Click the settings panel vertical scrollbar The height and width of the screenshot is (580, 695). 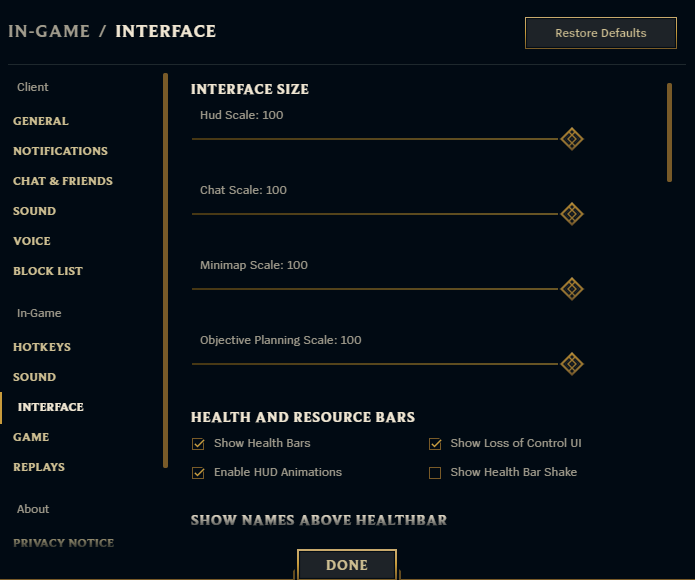pyautogui.click(x=669, y=132)
